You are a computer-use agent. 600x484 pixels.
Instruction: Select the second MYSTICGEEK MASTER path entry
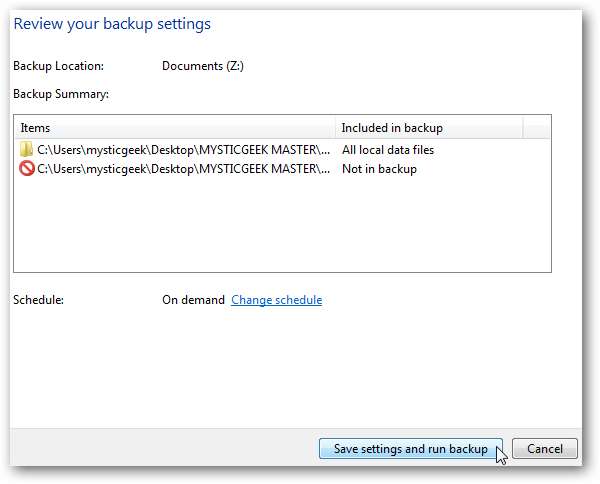click(184, 169)
